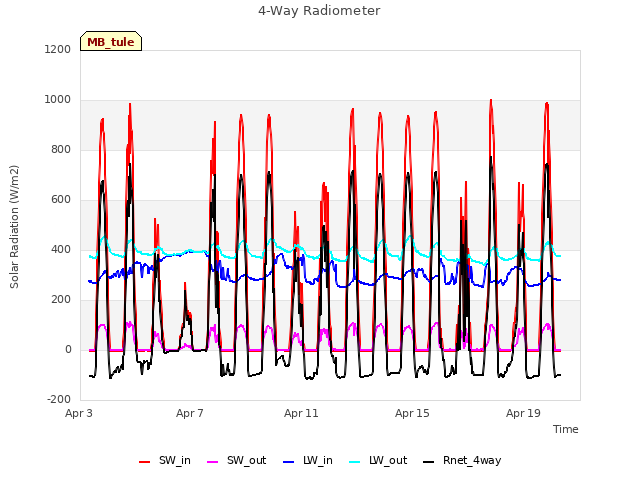
Task: Click the Apr 15 x-axis label
Action: click(x=412, y=413)
